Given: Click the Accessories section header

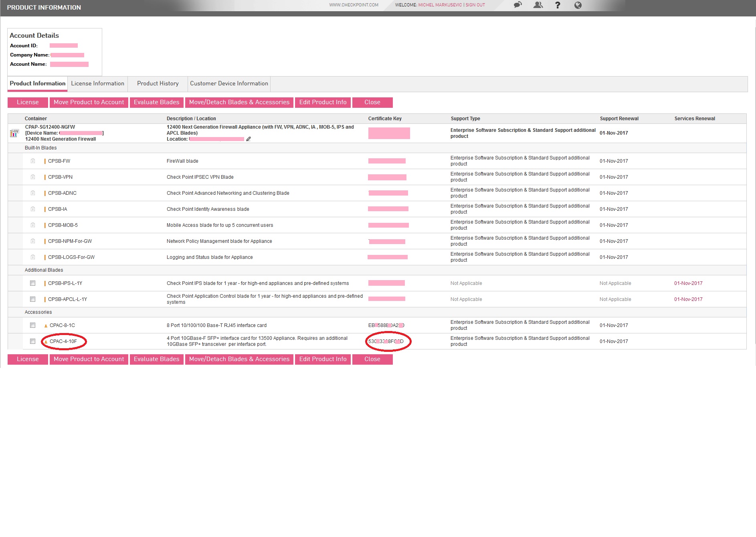Looking at the screenshot, I should point(38,312).
